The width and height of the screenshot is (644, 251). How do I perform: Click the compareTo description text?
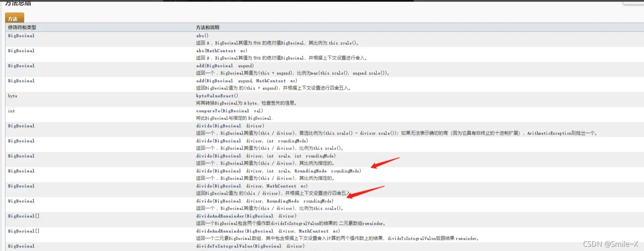235,118
